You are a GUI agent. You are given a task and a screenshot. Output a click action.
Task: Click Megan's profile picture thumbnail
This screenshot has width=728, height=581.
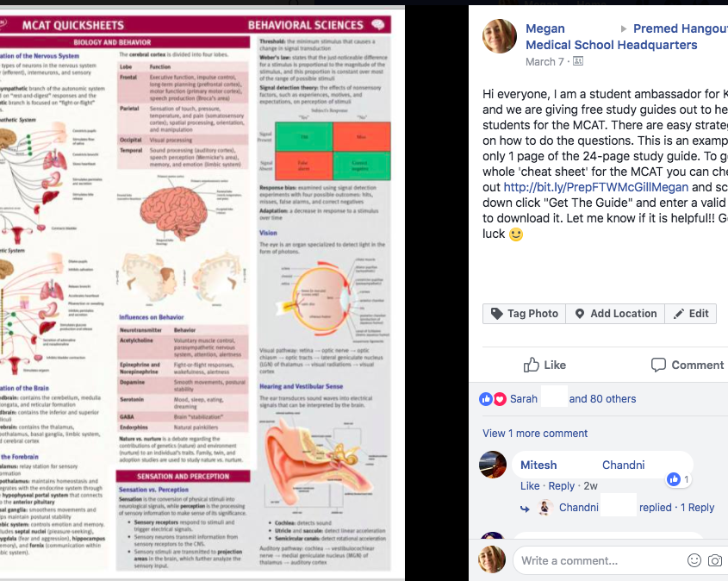pyautogui.click(x=500, y=36)
